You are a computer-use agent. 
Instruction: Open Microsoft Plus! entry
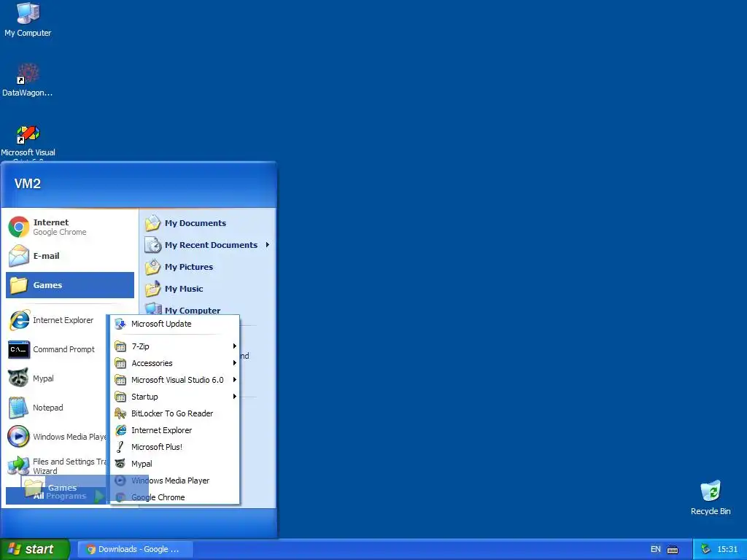click(175, 447)
